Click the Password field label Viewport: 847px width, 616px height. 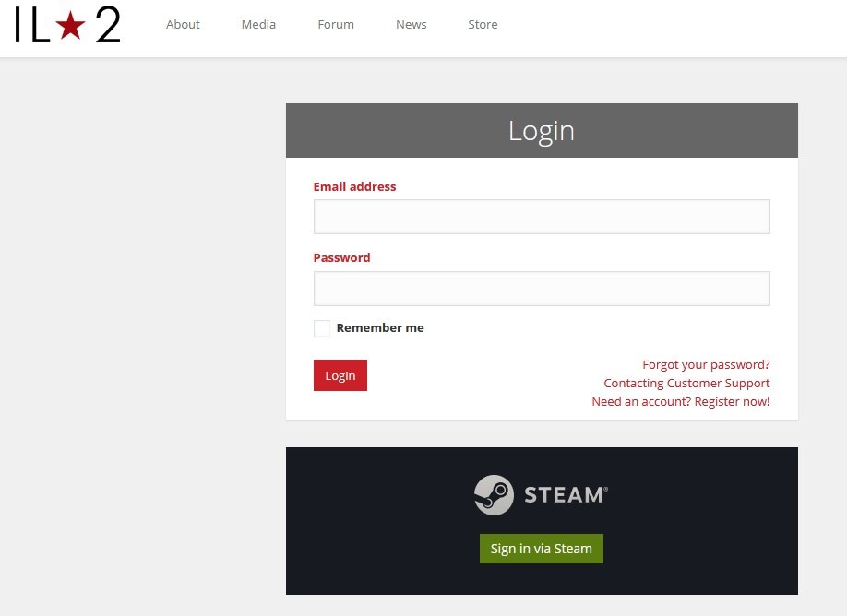coord(341,257)
